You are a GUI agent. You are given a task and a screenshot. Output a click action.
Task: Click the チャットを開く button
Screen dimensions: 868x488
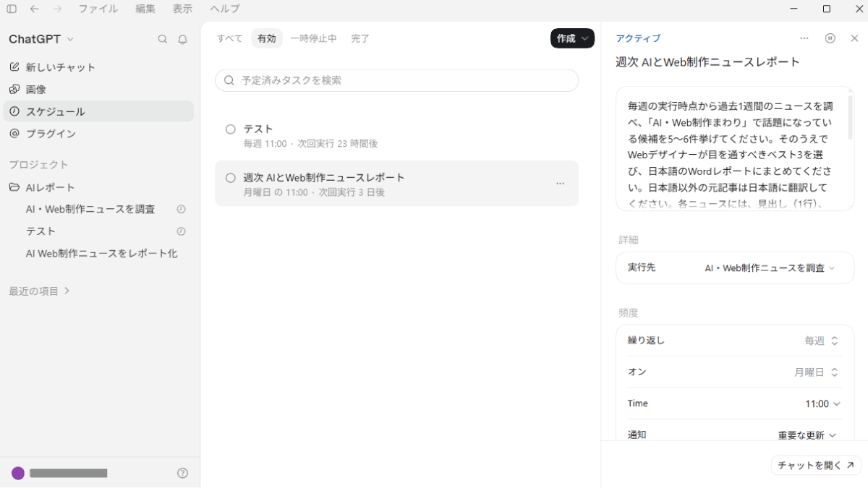tap(815, 466)
